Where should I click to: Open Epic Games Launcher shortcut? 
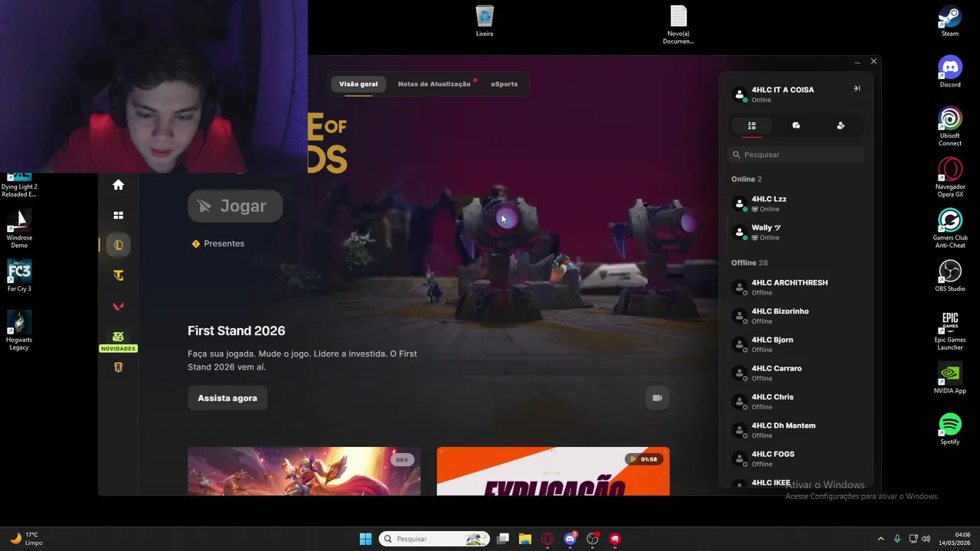(950, 331)
